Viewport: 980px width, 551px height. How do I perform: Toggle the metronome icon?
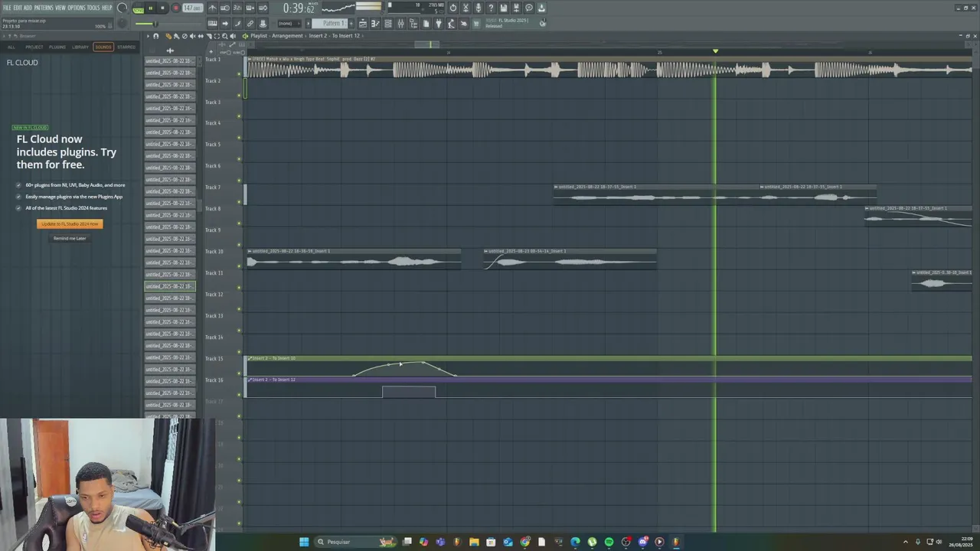211,8
